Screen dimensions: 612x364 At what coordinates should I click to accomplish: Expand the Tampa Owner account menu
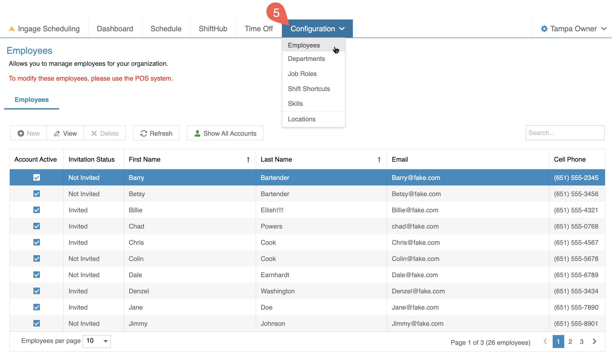(604, 29)
